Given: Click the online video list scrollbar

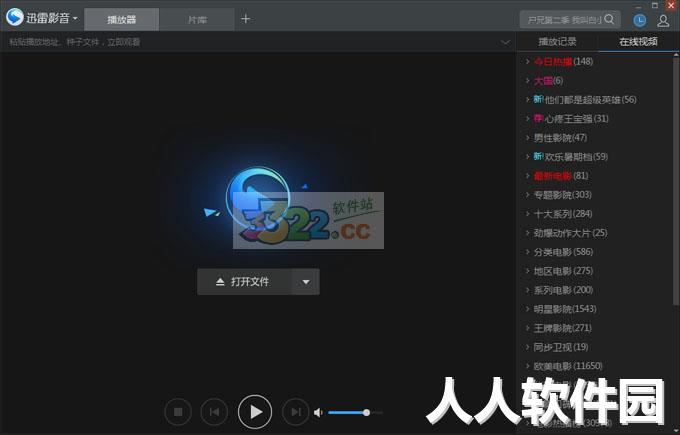Looking at the screenshot, I should click(x=676, y=180).
